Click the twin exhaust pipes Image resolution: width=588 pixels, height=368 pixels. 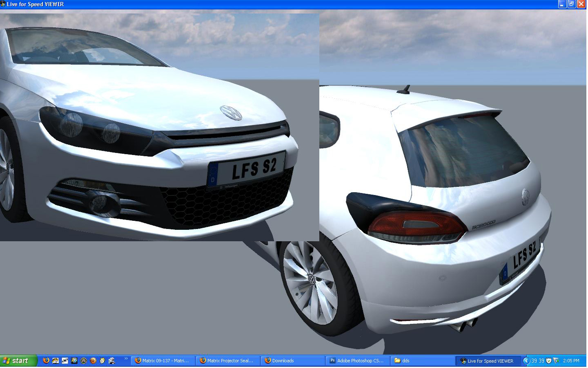click(x=466, y=324)
